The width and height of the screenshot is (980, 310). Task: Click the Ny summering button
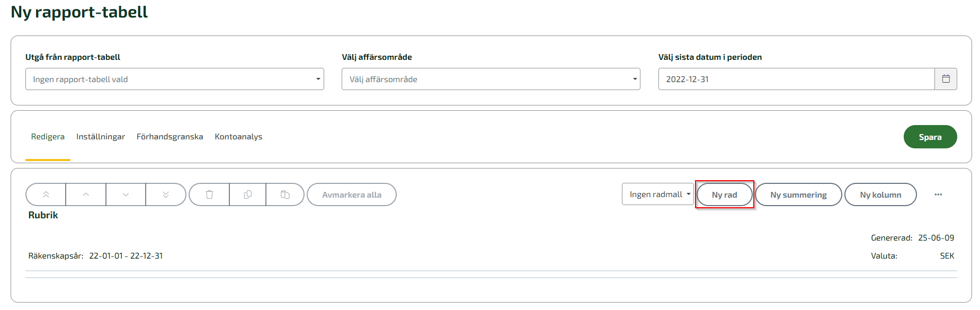coord(798,194)
